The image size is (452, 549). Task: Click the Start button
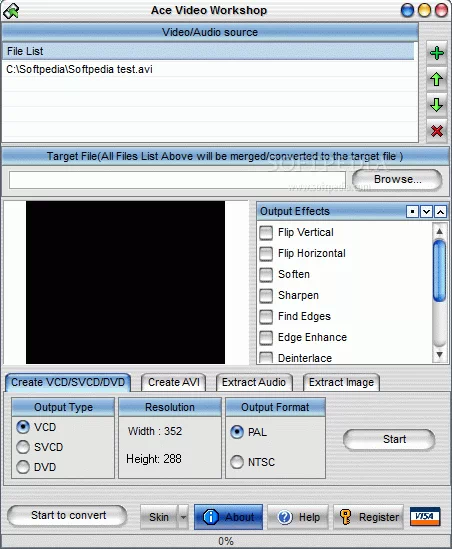[389, 439]
